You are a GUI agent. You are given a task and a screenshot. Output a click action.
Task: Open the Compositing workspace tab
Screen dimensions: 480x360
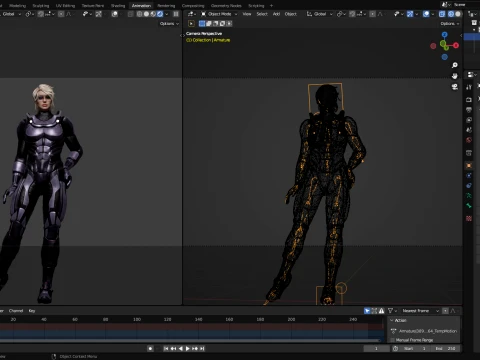pyautogui.click(x=193, y=6)
